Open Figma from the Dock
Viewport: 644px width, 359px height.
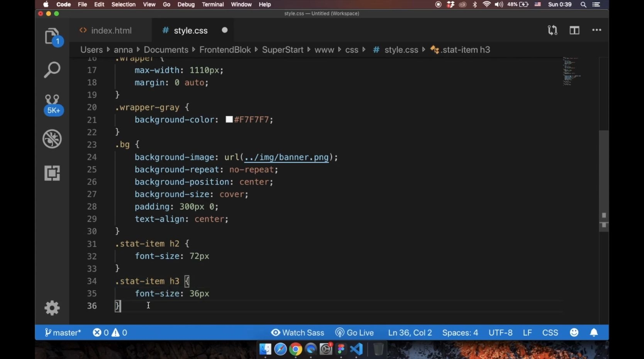(341, 349)
